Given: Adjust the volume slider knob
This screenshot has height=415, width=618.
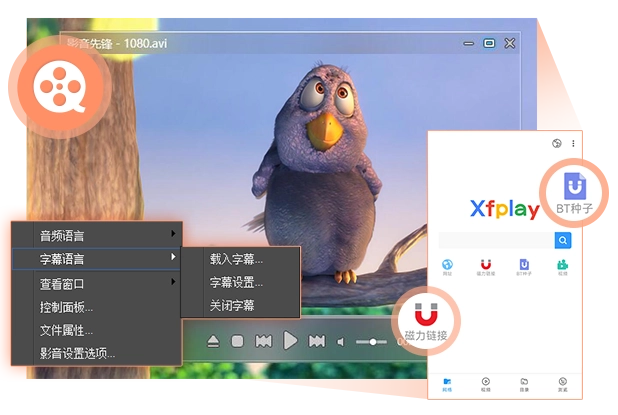Looking at the screenshot, I should coord(373,342).
